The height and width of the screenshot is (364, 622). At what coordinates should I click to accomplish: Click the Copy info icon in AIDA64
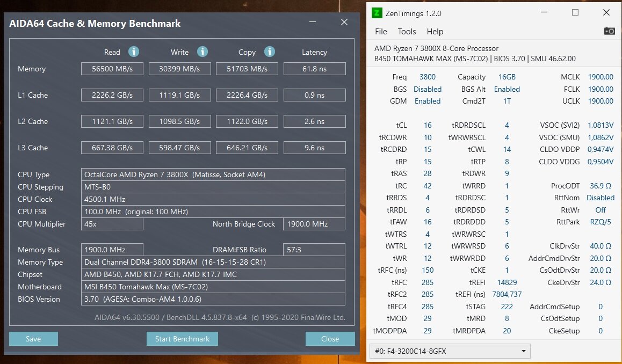coord(269,52)
